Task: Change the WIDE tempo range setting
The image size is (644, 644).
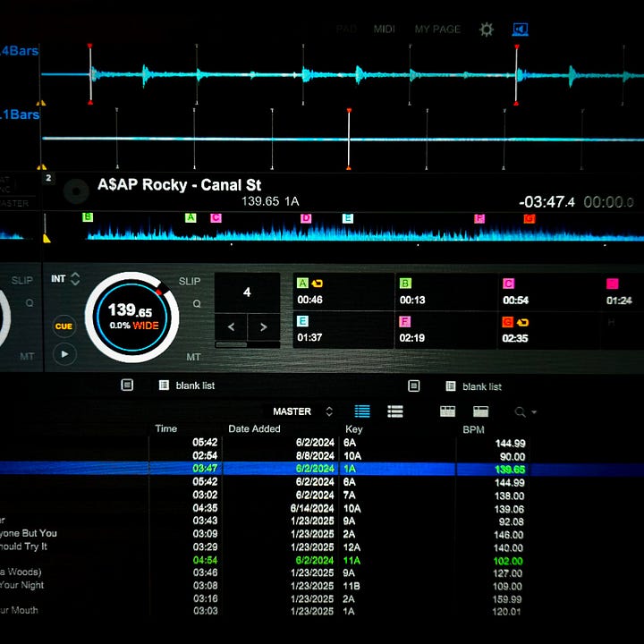Action: (146, 326)
